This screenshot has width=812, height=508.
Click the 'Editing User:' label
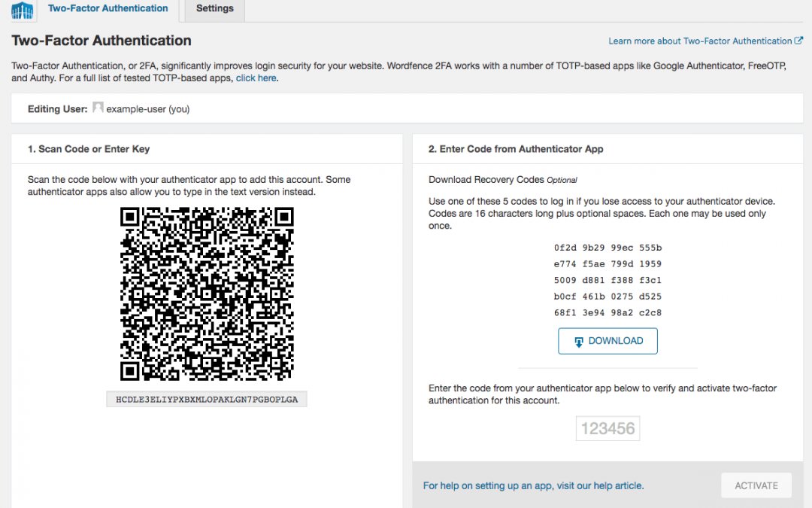point(57,109)
